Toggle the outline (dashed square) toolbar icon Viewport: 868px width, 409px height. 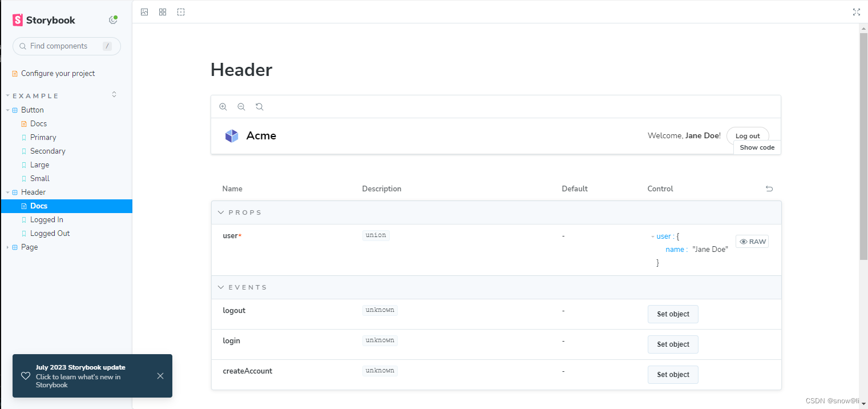pyautogui.click(x=181, y=12)
